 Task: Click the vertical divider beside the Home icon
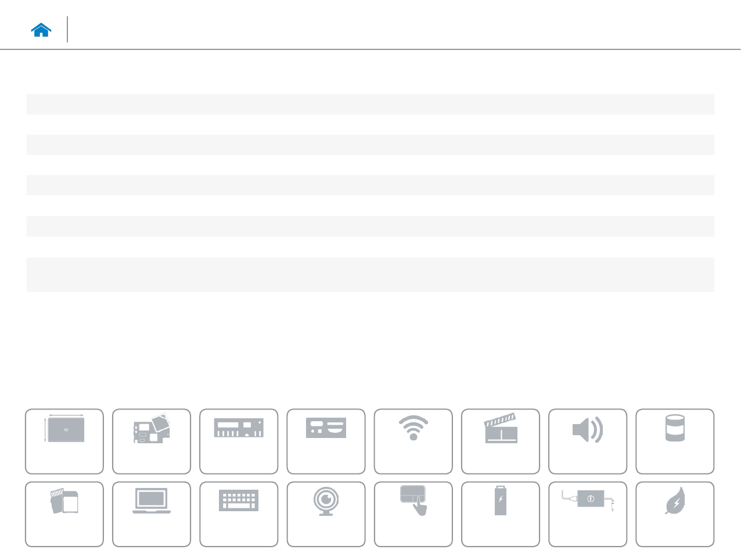point(67,29)
